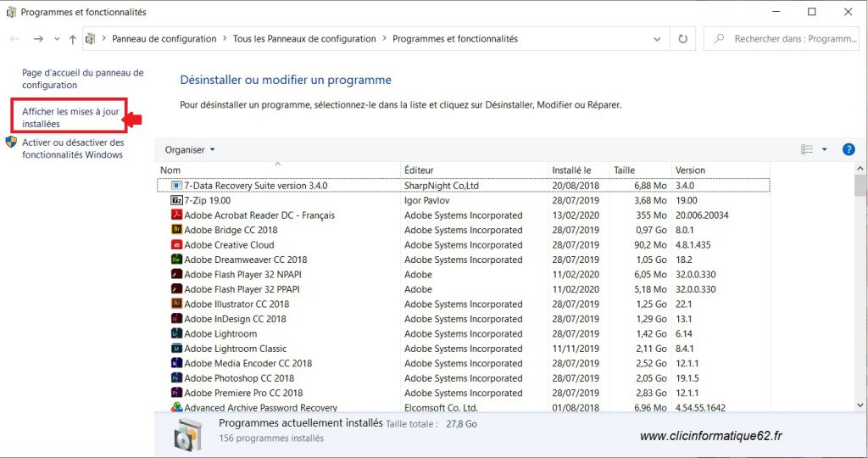868x458 pixels.
Task: Open the help question mark icon
Action: pyautogui.click(x=849, y=149)
